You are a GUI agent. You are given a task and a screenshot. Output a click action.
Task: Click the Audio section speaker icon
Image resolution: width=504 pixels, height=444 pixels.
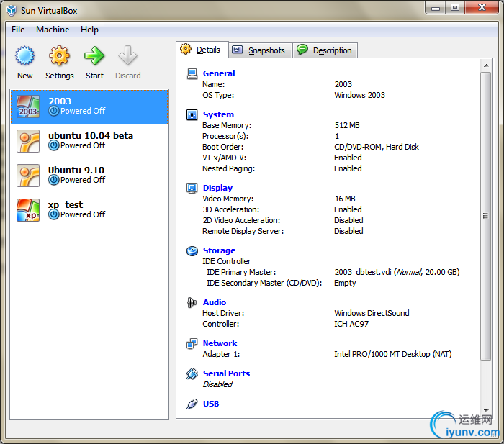(192, 303)
